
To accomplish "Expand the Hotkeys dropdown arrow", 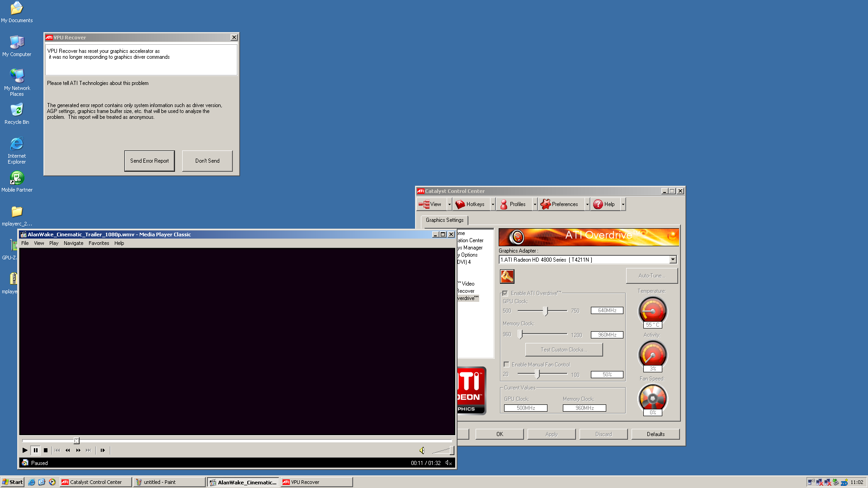I will point(493,204).
